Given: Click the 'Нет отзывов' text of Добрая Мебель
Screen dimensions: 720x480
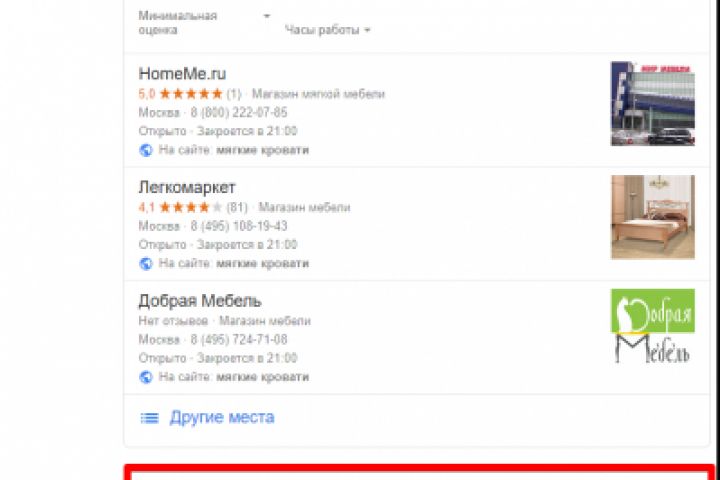Looking at the screenshot, I should 173,321.
